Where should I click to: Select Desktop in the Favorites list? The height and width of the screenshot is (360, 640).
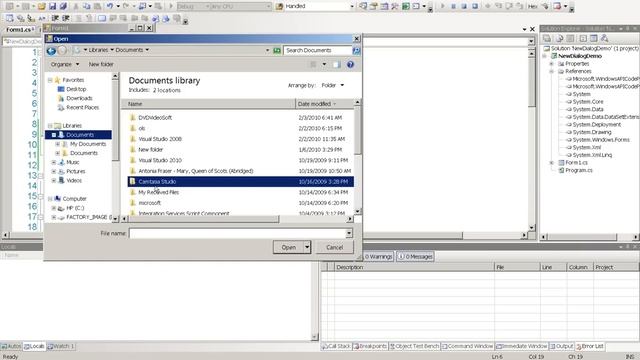(x=76, y=89)
